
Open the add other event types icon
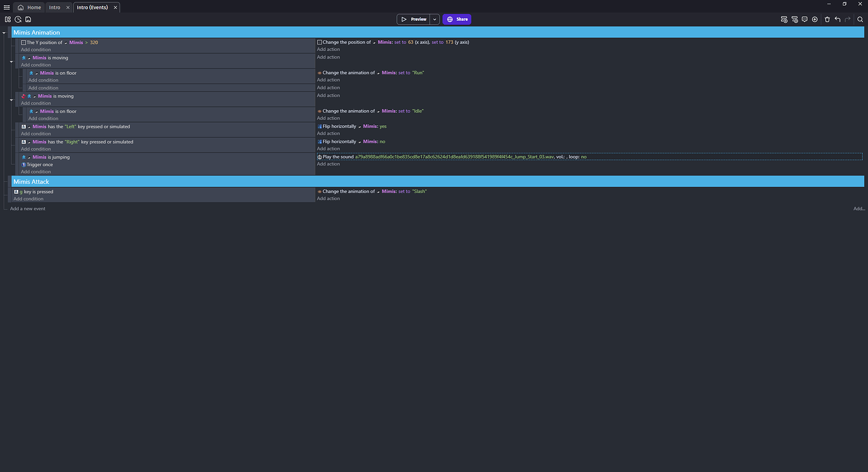(x=815, y=20)
